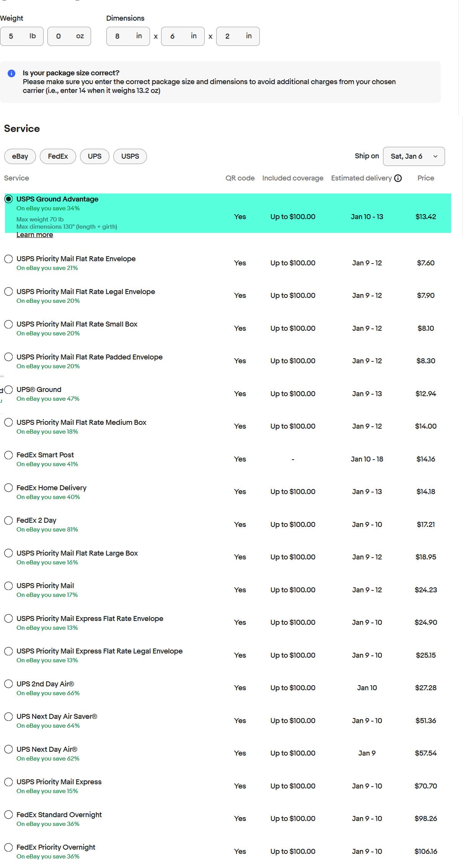Choose USPS Priority Mail Flat Rate Legal Envelope

click(x=8, y=291)
